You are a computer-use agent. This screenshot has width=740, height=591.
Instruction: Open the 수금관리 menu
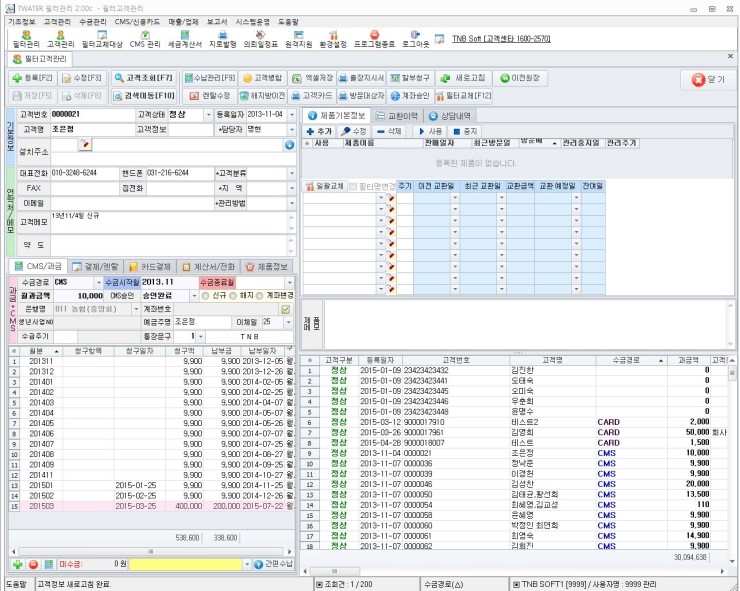click(93, 22)
